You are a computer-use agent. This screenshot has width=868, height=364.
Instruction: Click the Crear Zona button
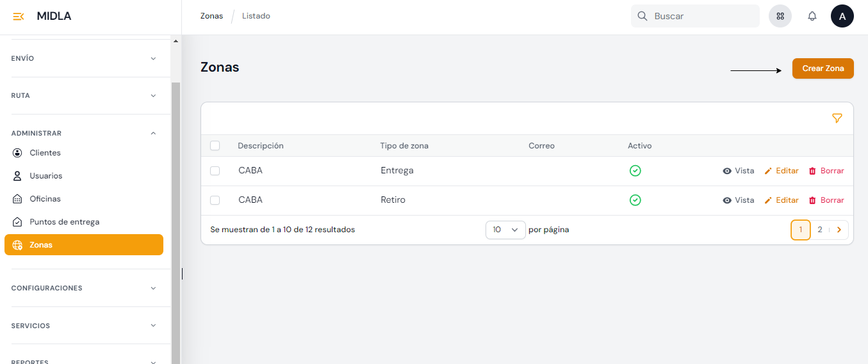tap(823, 68)
